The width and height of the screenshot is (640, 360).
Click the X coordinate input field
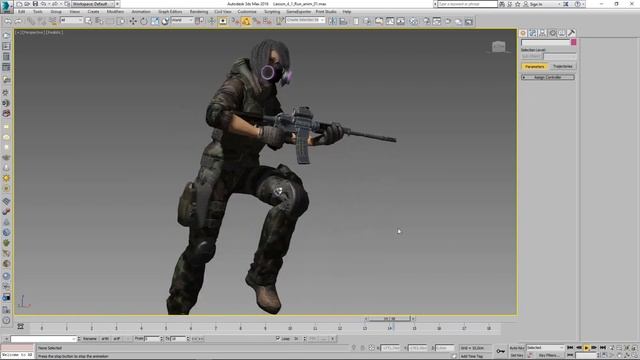pyautogui.click(x=391, y=348)
